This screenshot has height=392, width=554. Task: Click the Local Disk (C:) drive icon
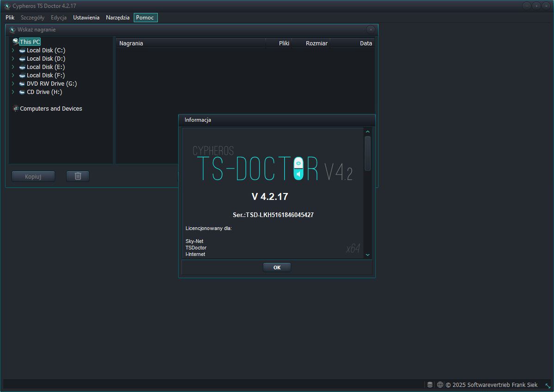coord(22,50)
